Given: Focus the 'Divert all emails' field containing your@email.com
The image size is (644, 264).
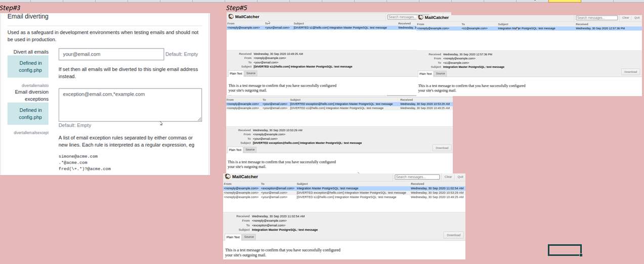Looking at the screenshot, I should [111, 54].
